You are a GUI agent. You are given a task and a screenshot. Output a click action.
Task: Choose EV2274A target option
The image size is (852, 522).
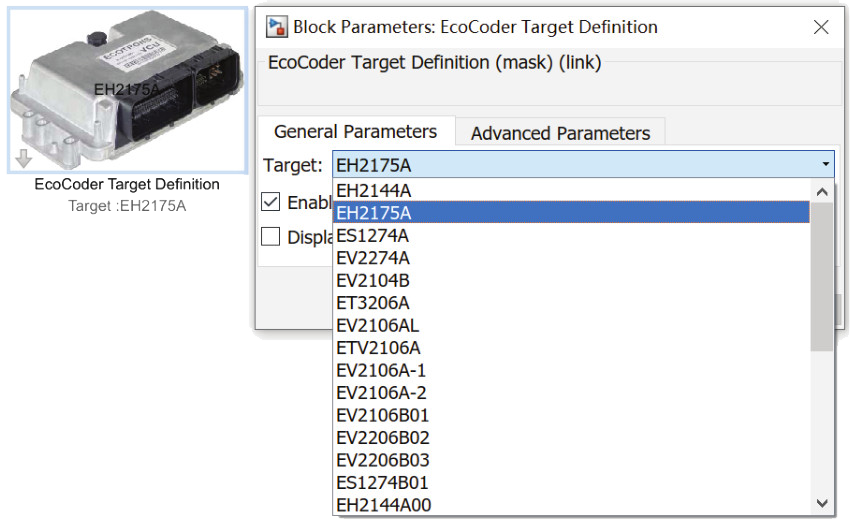coord(571,258)
